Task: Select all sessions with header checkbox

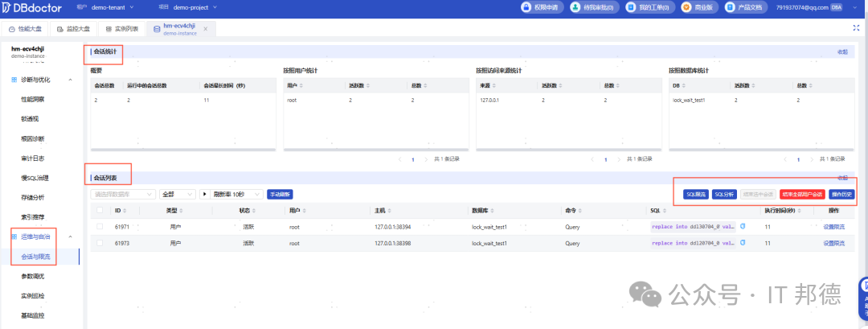Action: (x=100, y=211)
